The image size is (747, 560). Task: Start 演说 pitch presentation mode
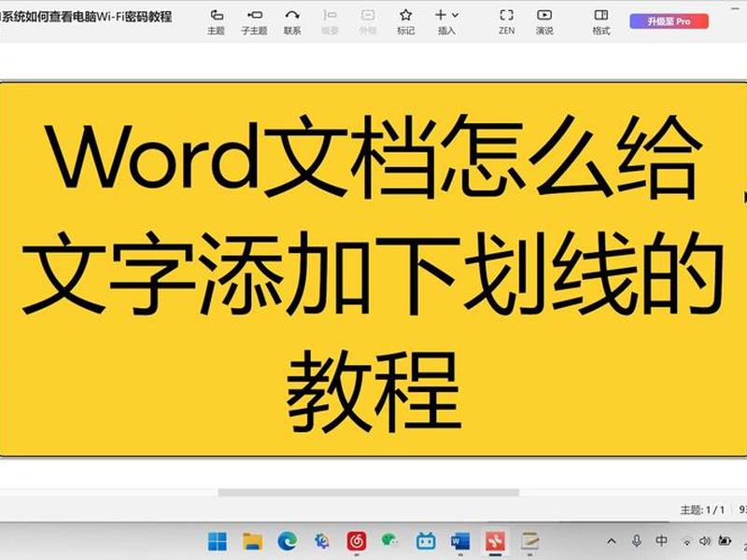[x=544, y=21]
